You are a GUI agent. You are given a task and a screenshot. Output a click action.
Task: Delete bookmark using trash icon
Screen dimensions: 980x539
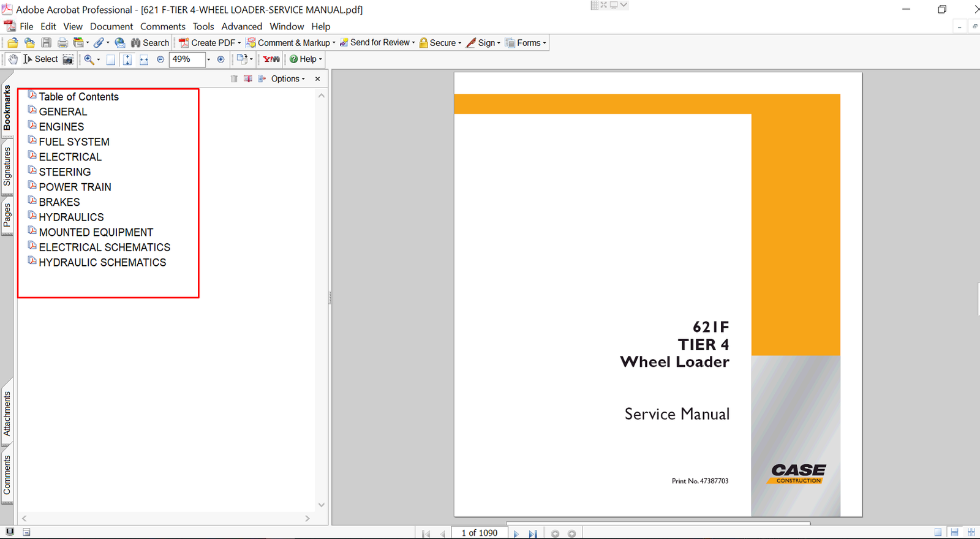pos(234,79)
